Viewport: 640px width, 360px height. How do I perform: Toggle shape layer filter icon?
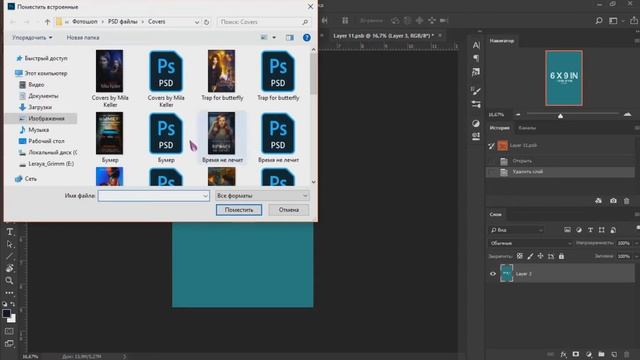(x=602, y=230)
